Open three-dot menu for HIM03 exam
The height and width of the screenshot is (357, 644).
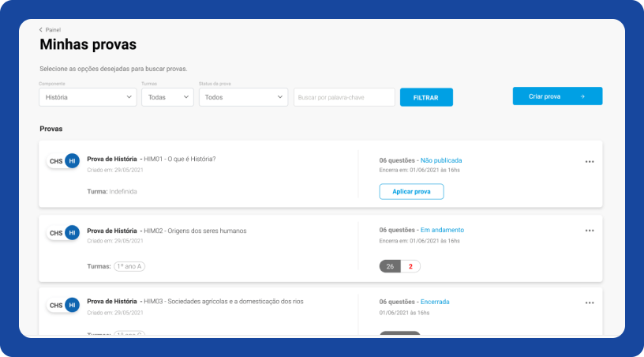click(590, 303)
